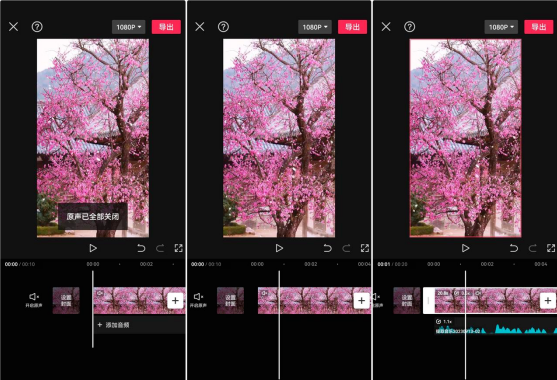This screenshot has width=557, height=380.
Task: Click 导出 export button in the left screen
Action: 166,27
